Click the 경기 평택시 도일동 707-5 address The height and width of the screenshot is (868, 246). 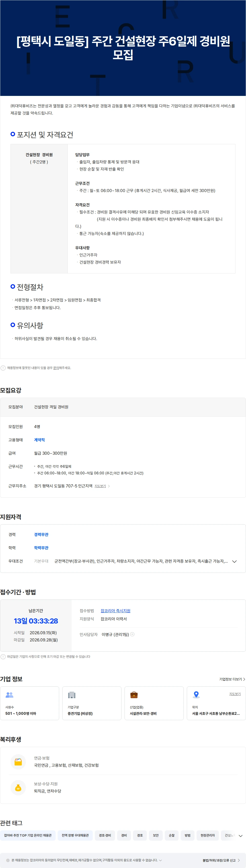coord(63,486)
